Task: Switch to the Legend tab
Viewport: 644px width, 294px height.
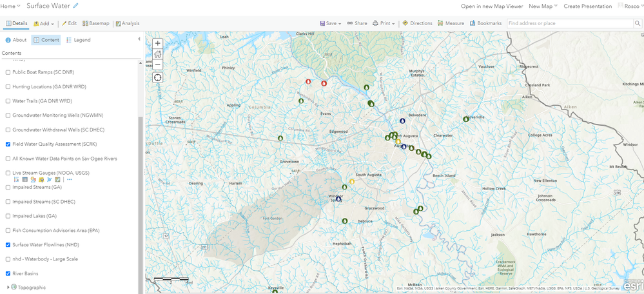Action: tap(78, 40)
